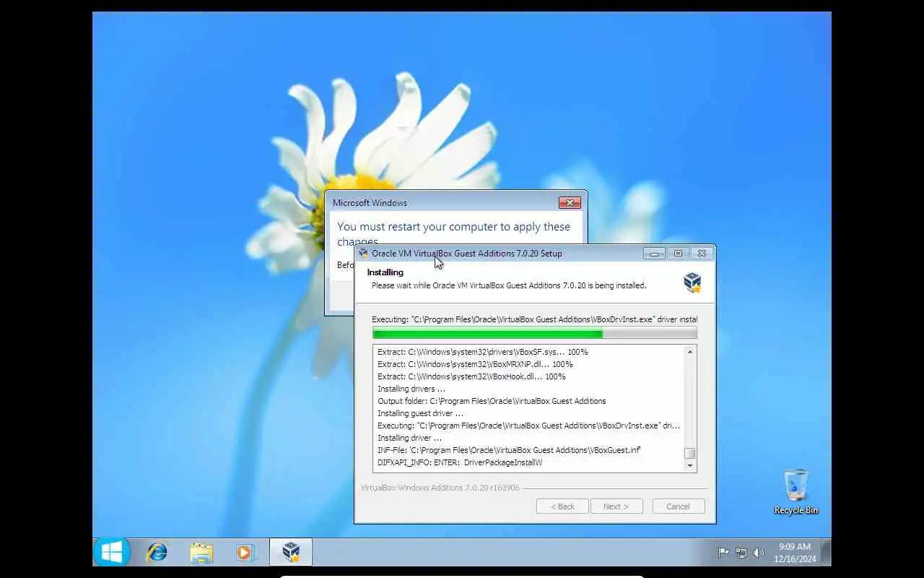The height and width of the screenshot is (578, 924).
Task: Select the log line 'Installing drivers ...'
Action: pos(411,389)
